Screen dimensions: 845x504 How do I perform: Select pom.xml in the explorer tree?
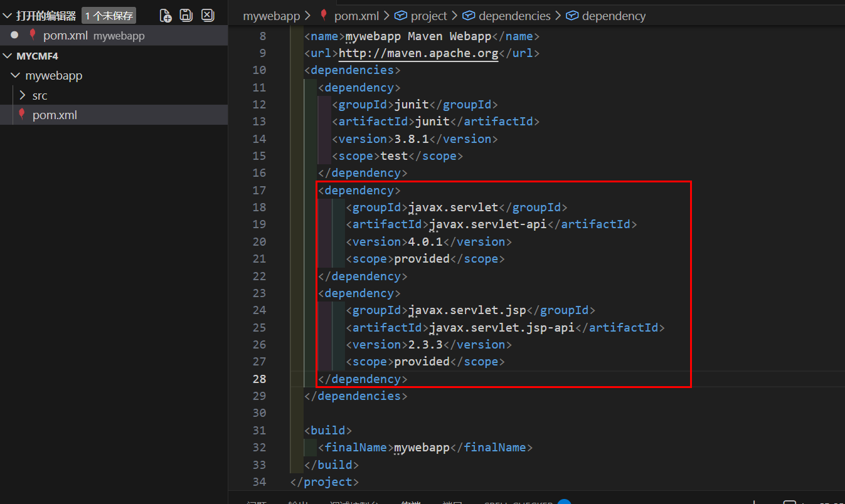pyautogui.click(x=114, y=115)
